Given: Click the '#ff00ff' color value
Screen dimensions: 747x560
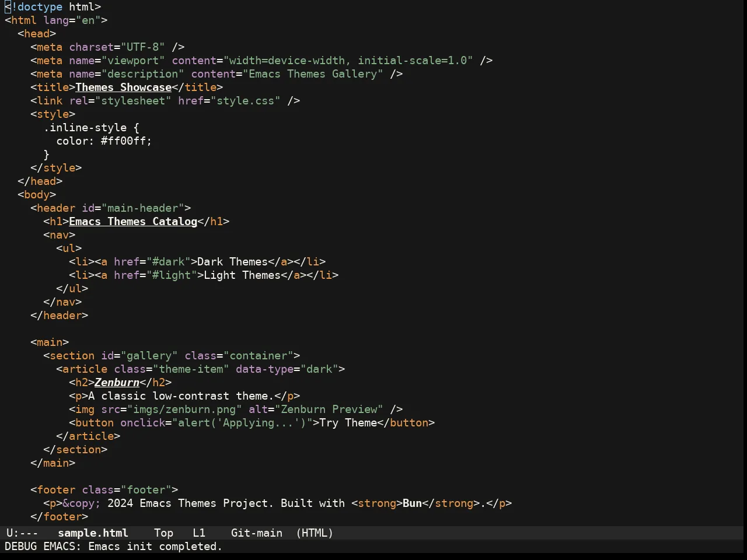Looking at the screenshot, I should coord(124,141).
